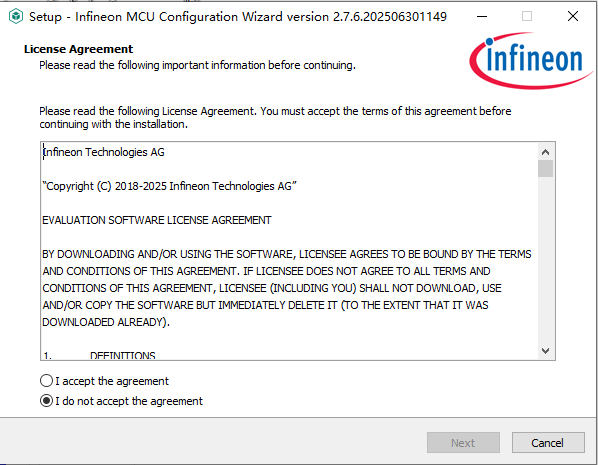Click "Infineon Technologies AG" first line of license
The width and height of the screenshot is (598, 465).
click(104, 152)
